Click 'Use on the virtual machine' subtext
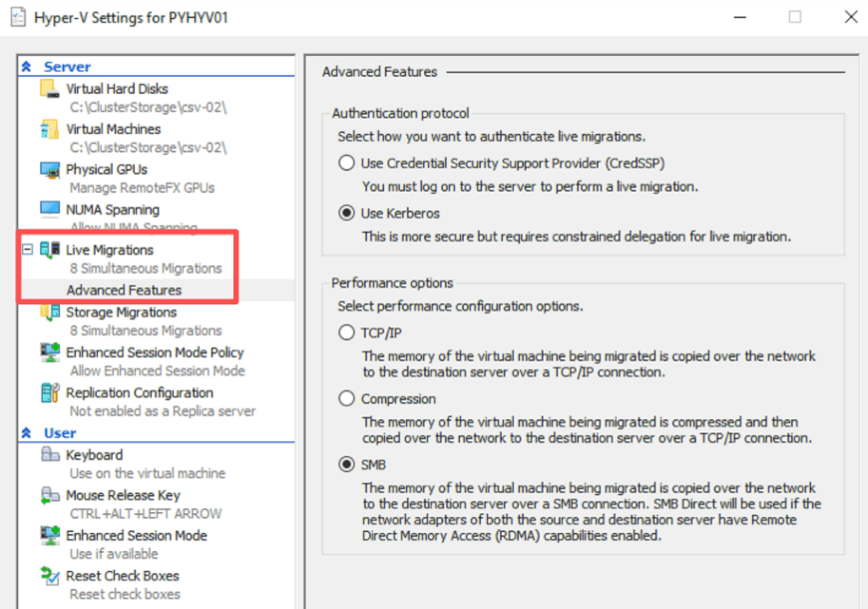Viewport: 868px width, 609px height. coord(148,473)
